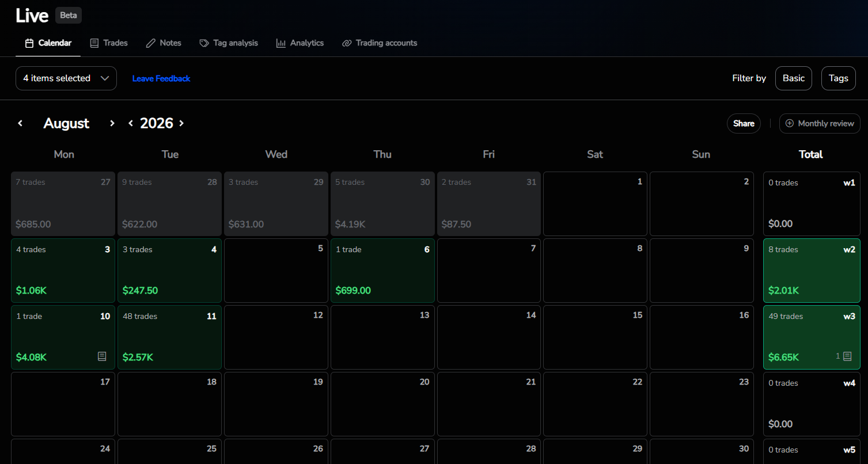This screenshot has height=464, width=868.
Task: Switch to Trading accounts tab
Action: [x=380, y=43]
